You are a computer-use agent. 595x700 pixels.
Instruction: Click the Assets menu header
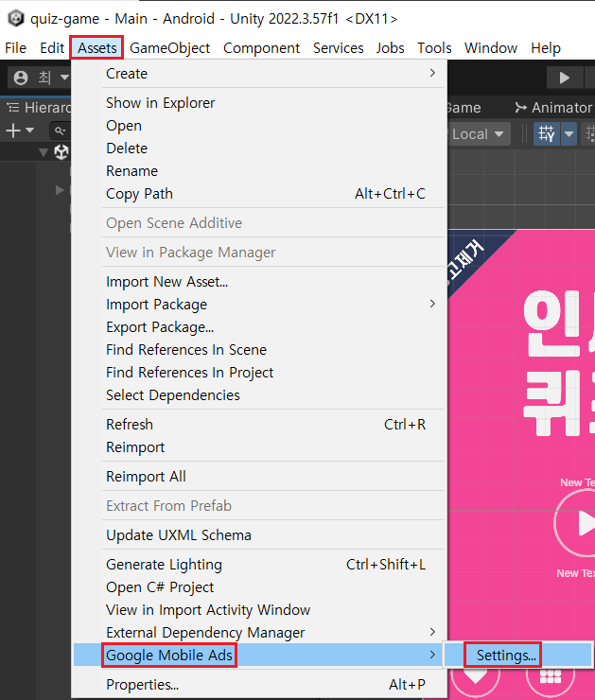coord(96,47)
